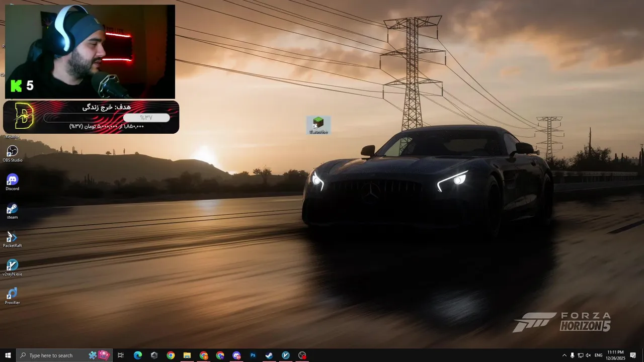Switch to Chrome with orange profile badge
Image resolution: width=644 pixels, height=362 pixels.
(x=203, y=355)
